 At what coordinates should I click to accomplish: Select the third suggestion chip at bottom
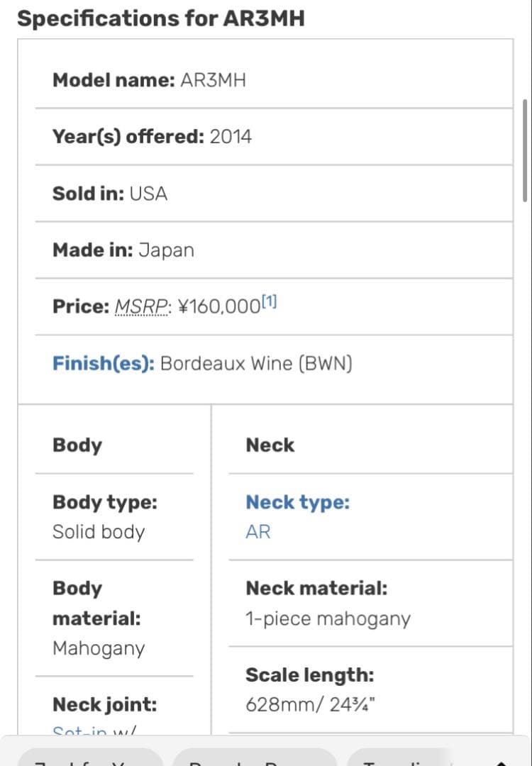coord(397,759)
